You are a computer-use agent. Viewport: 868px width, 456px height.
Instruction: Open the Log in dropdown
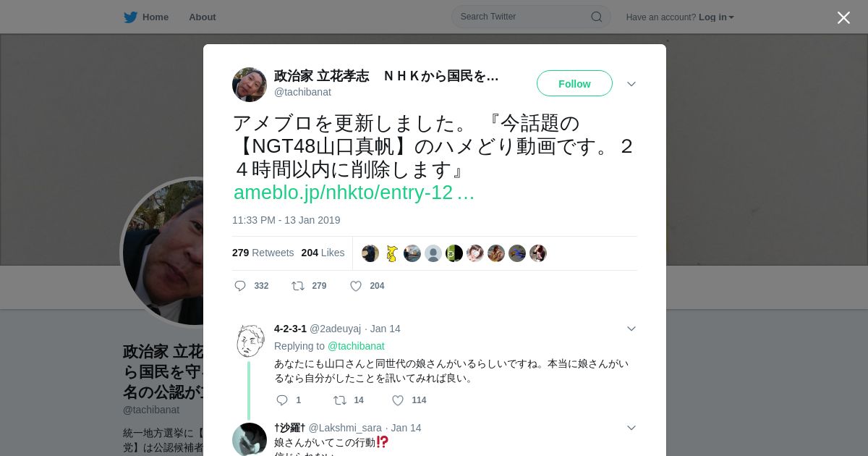click(x=716, y=17)
